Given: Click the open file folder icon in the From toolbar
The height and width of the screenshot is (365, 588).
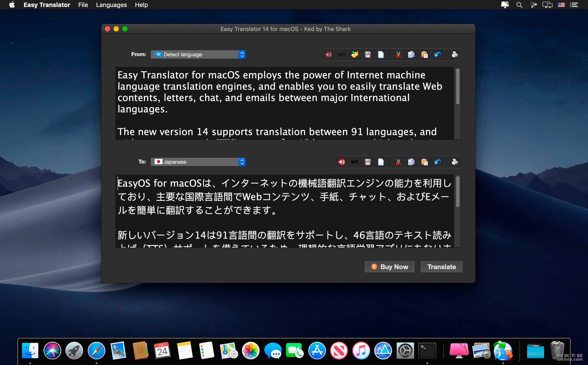Looking at the screenshot, I should pos(355,55).
